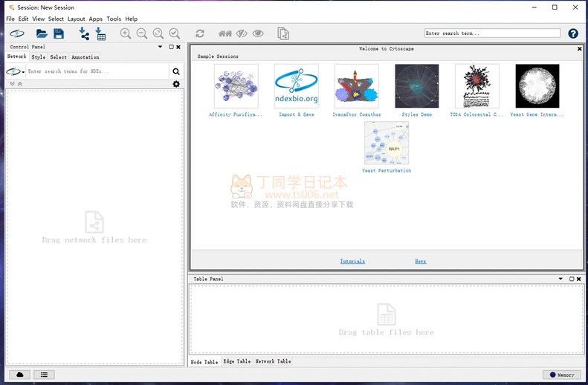Image resolution: width=588 pixels, height=385 pixels.
Task: Open the Yeast Perturbation sample session thumbnail
Action: [x=386, y=144]
